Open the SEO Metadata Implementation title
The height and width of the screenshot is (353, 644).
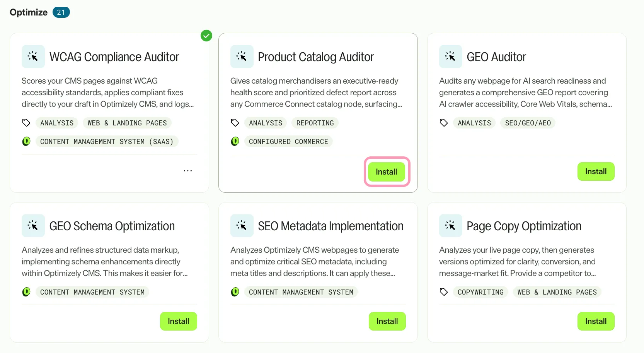click(331, 226)
